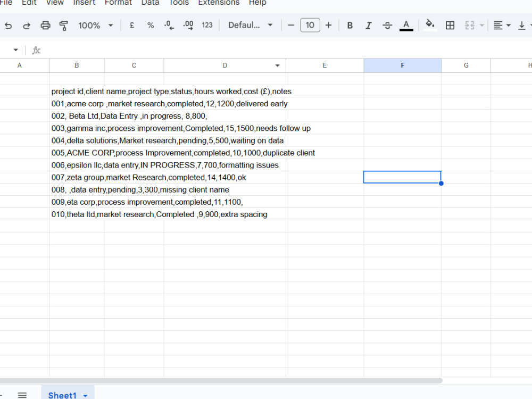
Task: Click the Undo icon
Action: [x=8, y=26]
